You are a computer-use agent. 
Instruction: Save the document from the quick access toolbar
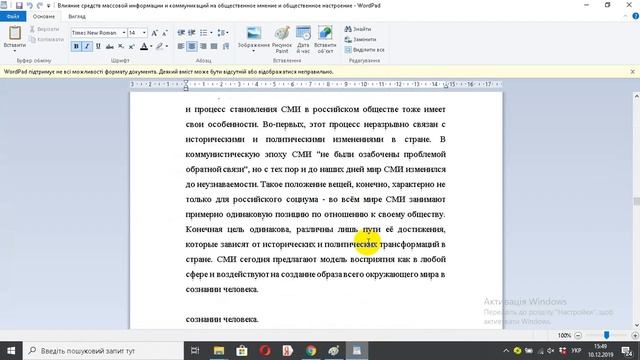19,6
